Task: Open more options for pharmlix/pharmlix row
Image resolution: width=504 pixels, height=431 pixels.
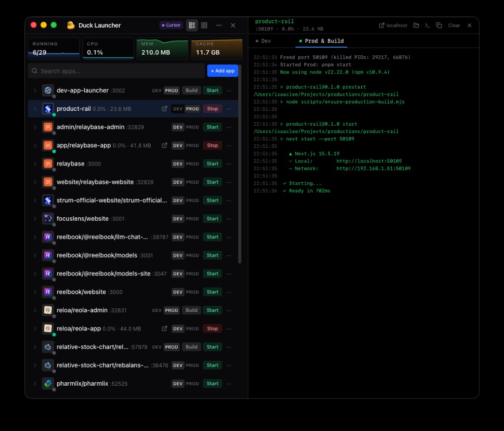Action: click(229, 383)
